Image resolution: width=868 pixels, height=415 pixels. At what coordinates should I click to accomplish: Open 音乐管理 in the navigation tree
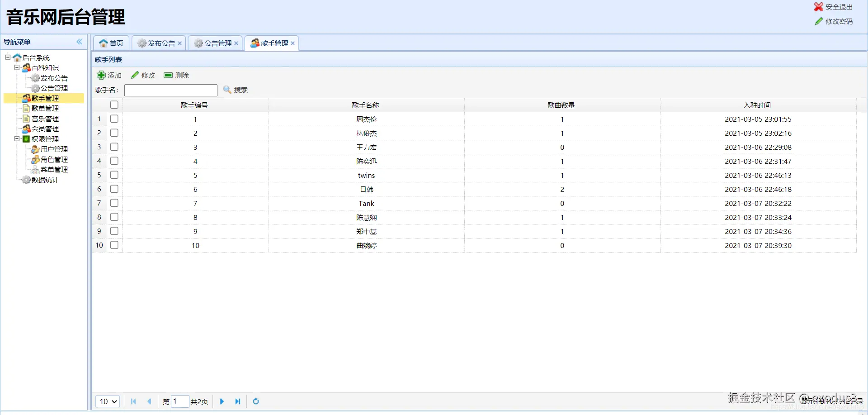click(x=45, y=119)
